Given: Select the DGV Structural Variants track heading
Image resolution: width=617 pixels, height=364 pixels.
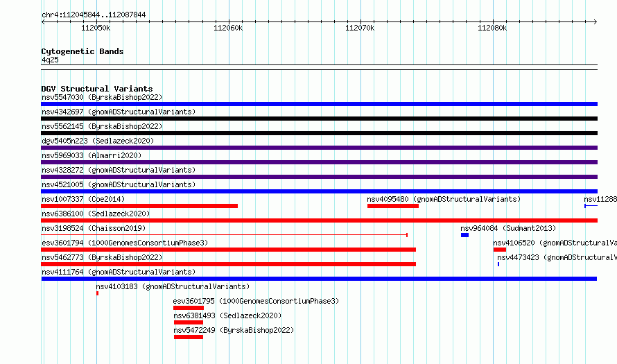Looking at the screenshot, I should pyautogui.click(x=97, y=89).
